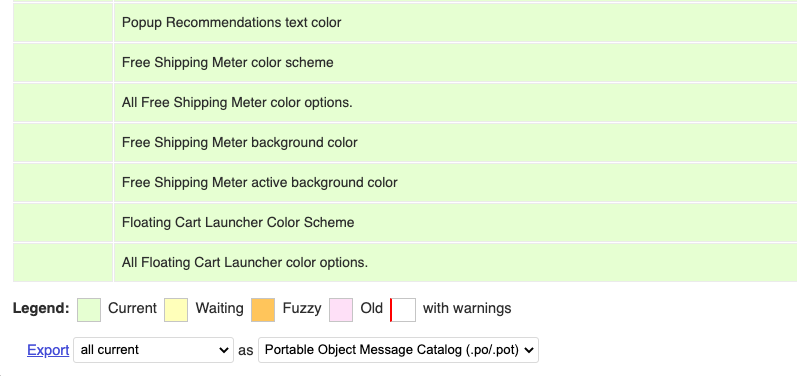Click the orange Fuzzy legend swatch
Viewport: 797px width, 376px height.
tap(263, 310)
